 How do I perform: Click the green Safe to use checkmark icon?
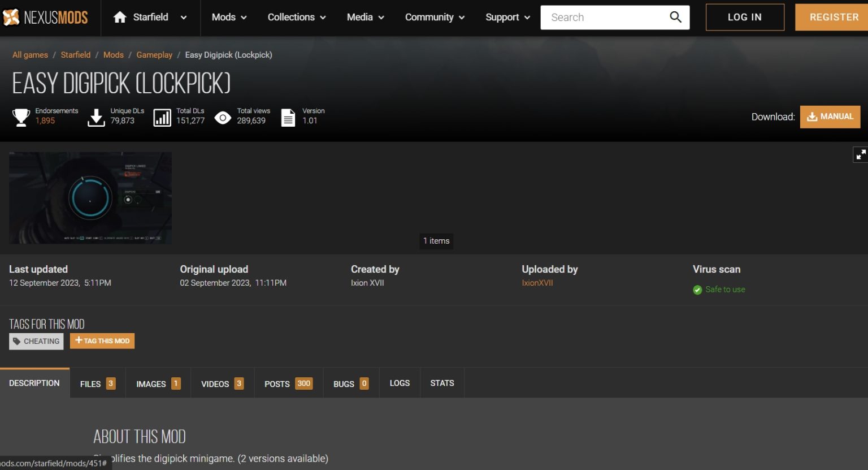click(x=697, y=290)
